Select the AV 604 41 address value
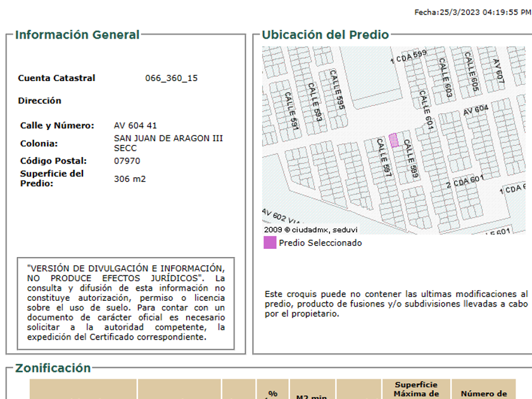532x399 pixels. coord(135,125)
